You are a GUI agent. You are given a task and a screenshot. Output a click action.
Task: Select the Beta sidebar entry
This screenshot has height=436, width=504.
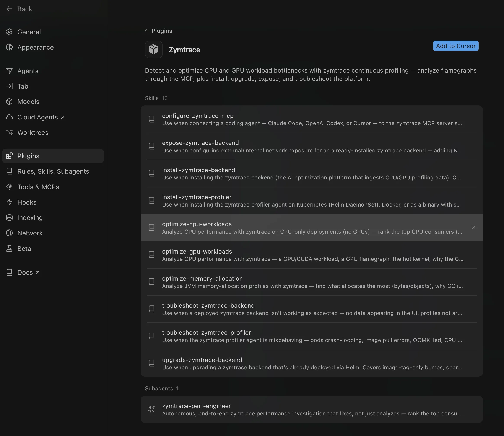click(53, 248)
